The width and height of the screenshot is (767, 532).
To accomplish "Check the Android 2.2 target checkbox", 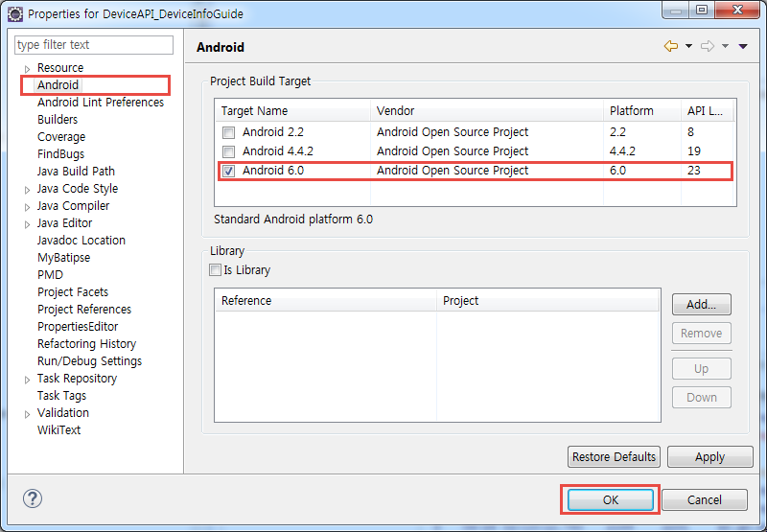I will coord(228,132).
